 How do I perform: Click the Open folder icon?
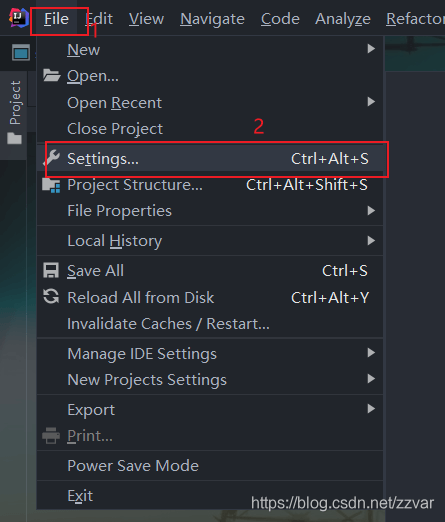click(51, 76)
